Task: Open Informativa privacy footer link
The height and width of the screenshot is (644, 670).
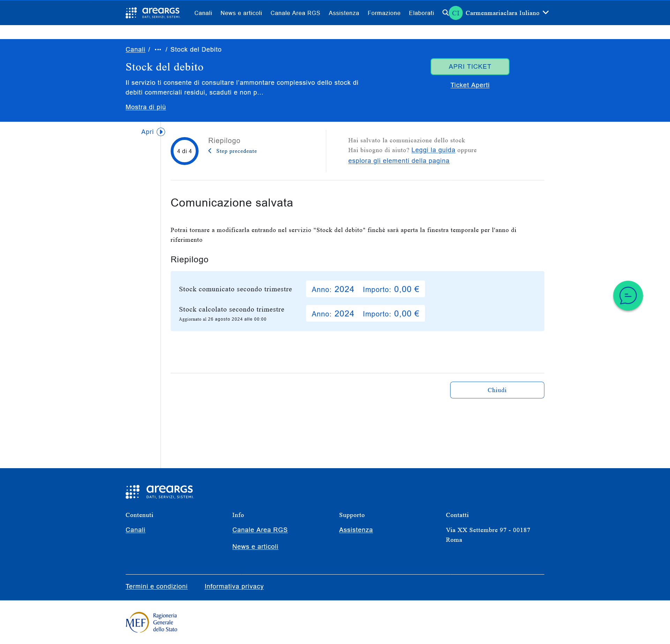Action: 234,586
